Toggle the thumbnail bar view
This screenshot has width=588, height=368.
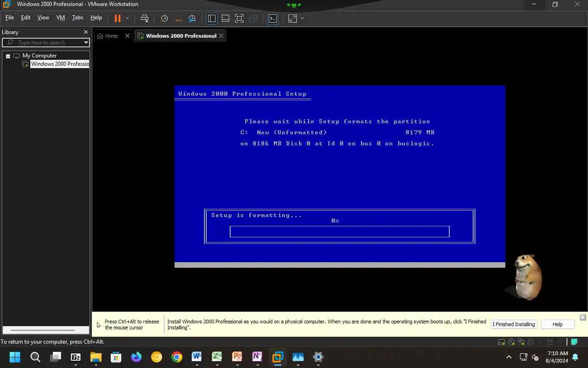point(226,18)
